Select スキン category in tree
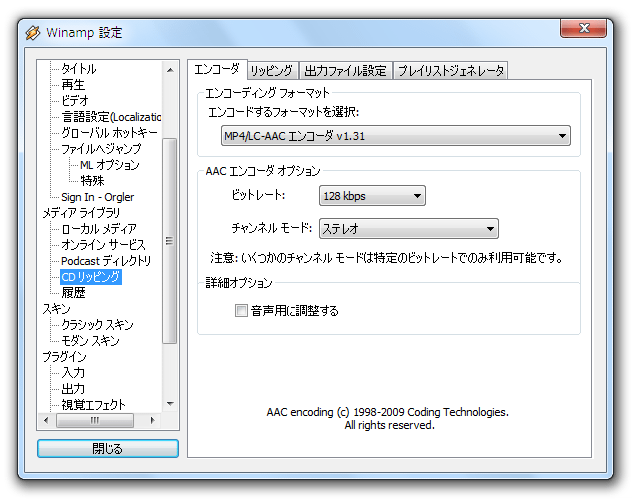This screenshot has height=499, width=634. coord(56,309)
